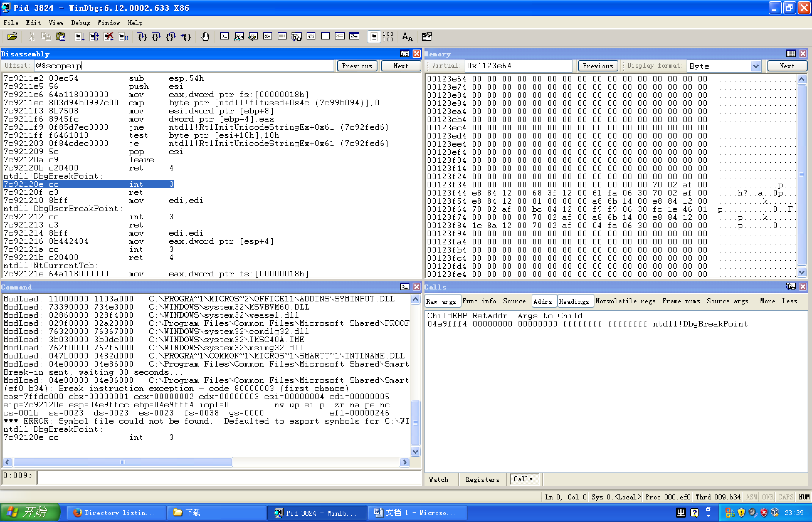Open the Calls panel's toolbar menu icon

coord(791,287)
